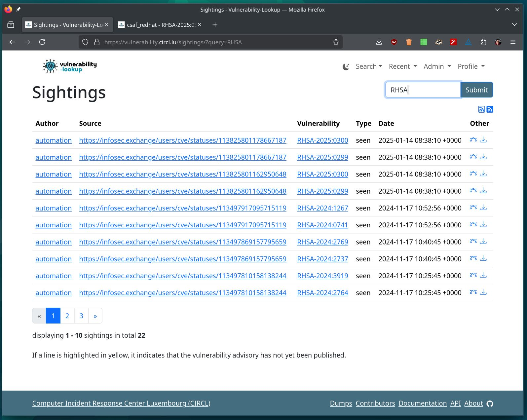
Task: Open the CIRCL footer link
Action: point(121,403)
